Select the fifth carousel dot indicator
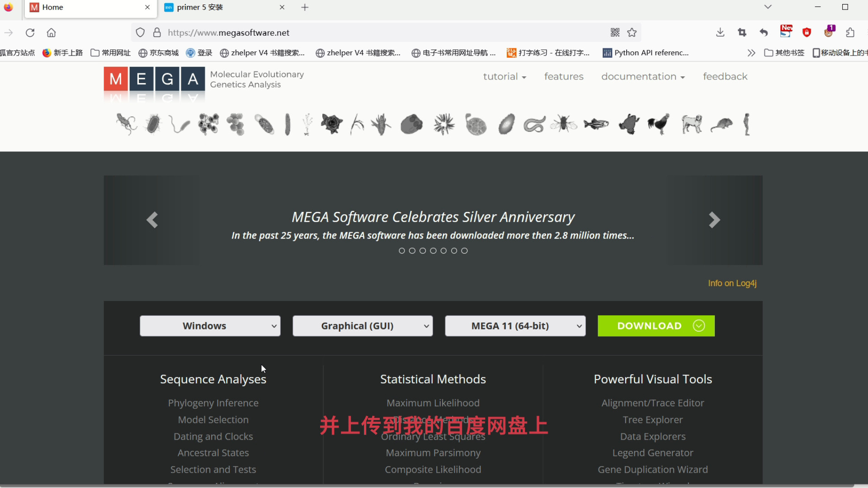The image size is (868, 488). (x=443, y=251)
